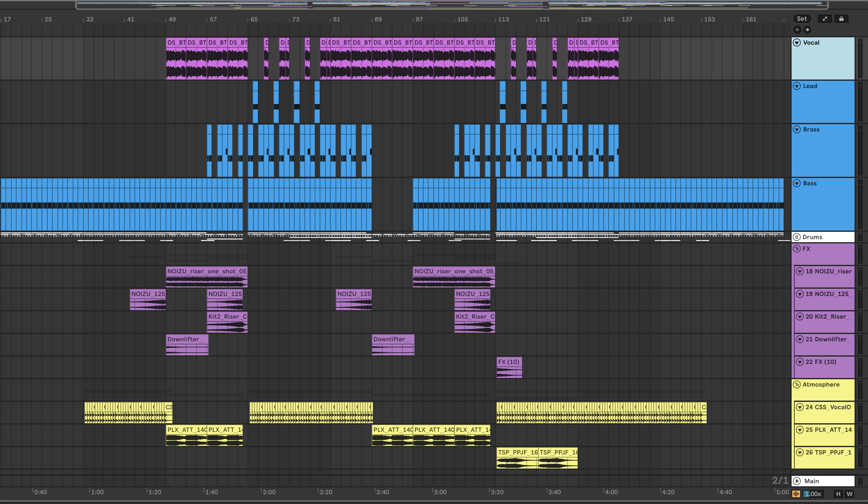Fold the Atmosphere group track

(796, 384)
